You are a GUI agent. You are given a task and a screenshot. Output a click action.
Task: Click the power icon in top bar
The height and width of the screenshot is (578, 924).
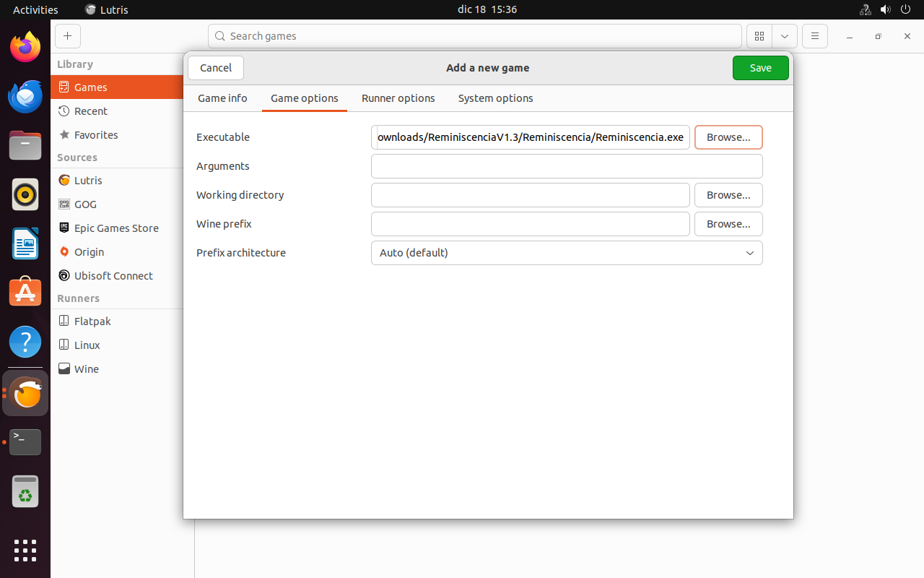pyautogui.click(x=906, y=9)
